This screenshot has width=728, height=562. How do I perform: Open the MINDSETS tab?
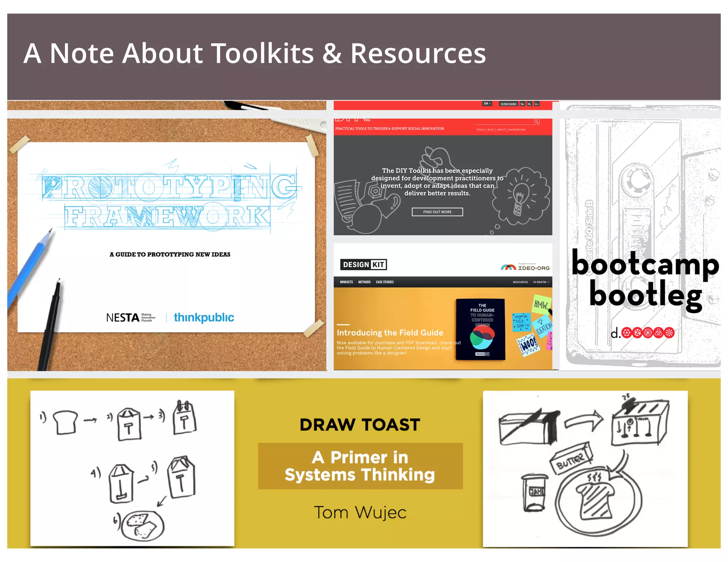point(346,282)
